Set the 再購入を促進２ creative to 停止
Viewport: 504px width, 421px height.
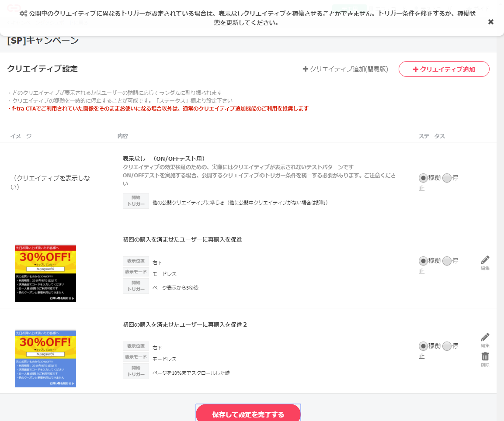coord(446,346)
